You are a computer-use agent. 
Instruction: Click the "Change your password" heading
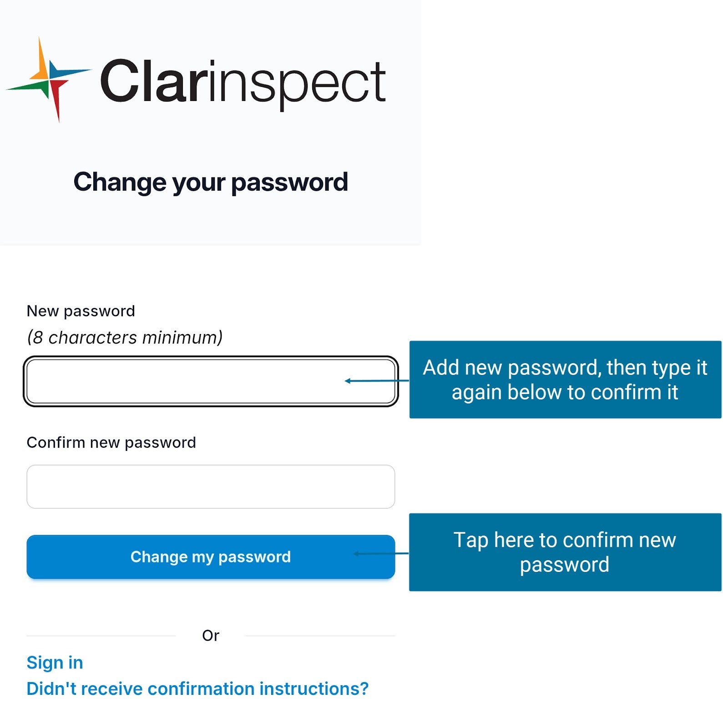[x=211, y=182]
